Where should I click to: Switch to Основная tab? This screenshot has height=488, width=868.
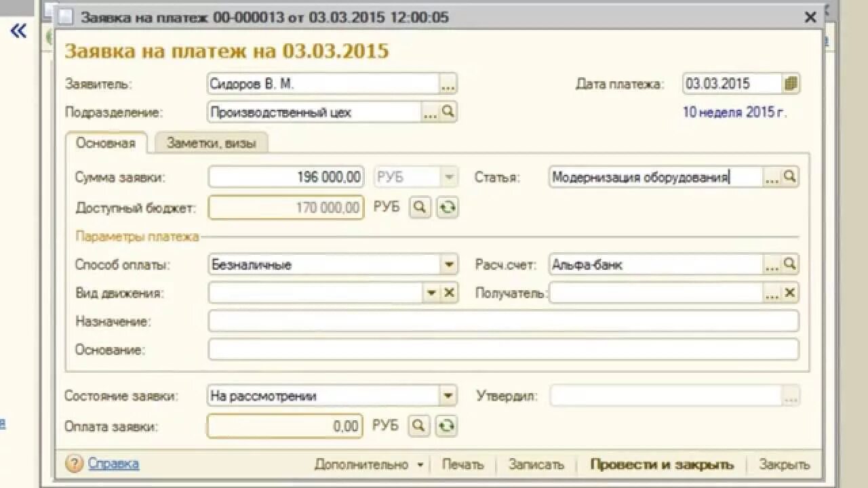pos(106,143)
